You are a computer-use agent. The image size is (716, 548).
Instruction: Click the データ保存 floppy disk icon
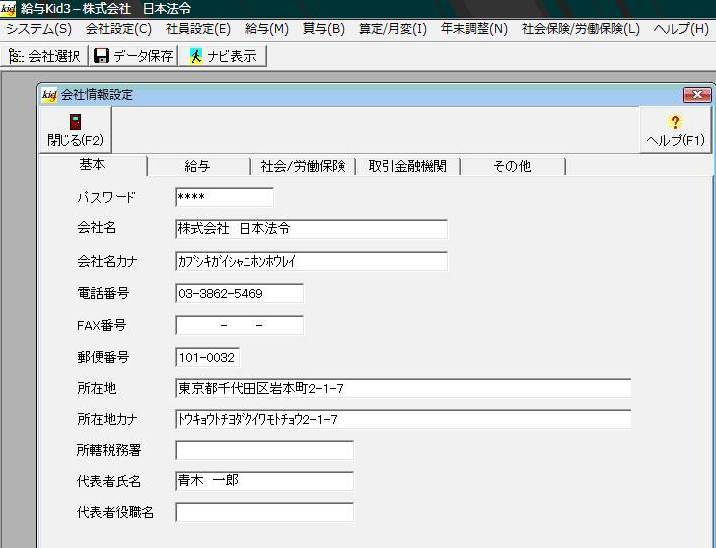point(101,56)
